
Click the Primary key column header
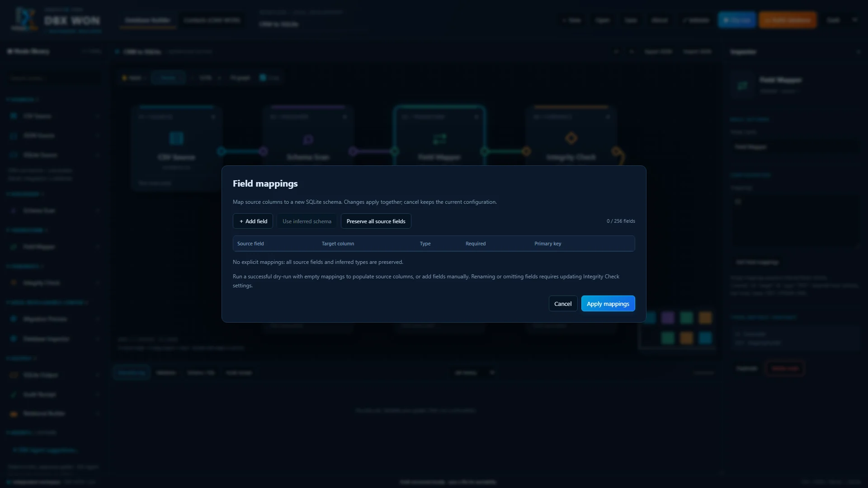coord(547,244)
